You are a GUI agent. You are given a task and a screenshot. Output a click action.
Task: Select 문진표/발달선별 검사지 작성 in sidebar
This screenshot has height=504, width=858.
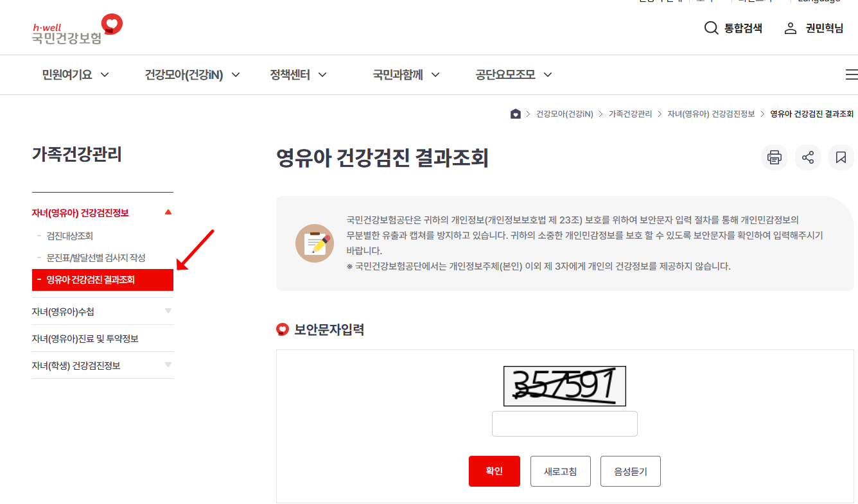click(96, 258)
